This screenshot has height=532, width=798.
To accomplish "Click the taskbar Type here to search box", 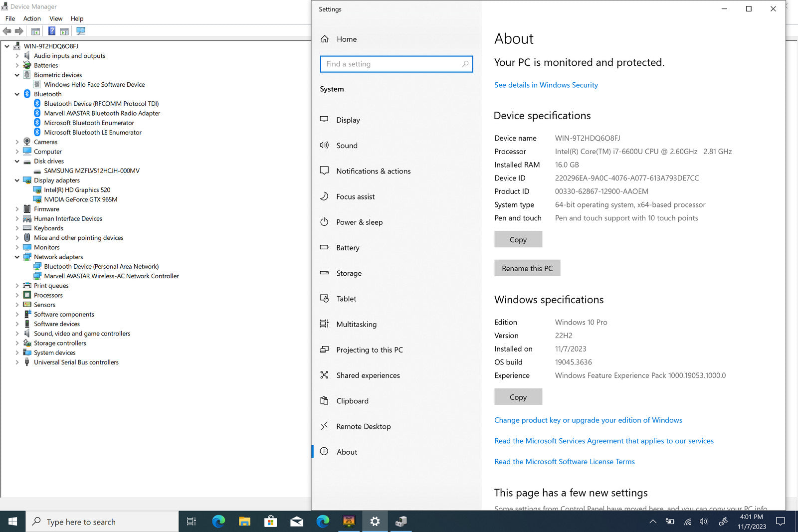I will tap(102, 522).
